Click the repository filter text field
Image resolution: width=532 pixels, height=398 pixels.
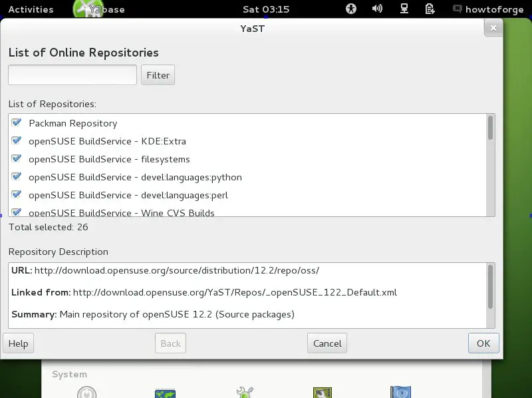coord(72,75)
